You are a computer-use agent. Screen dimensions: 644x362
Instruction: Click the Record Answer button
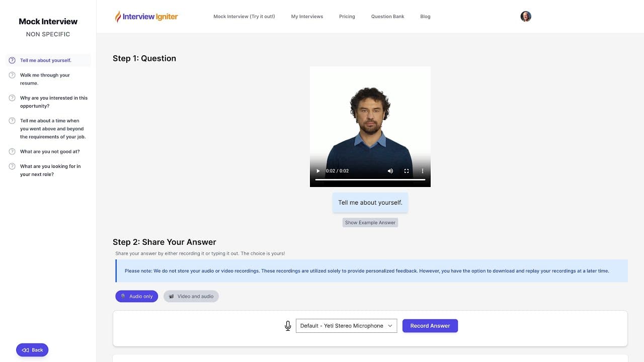click(430, 326)
